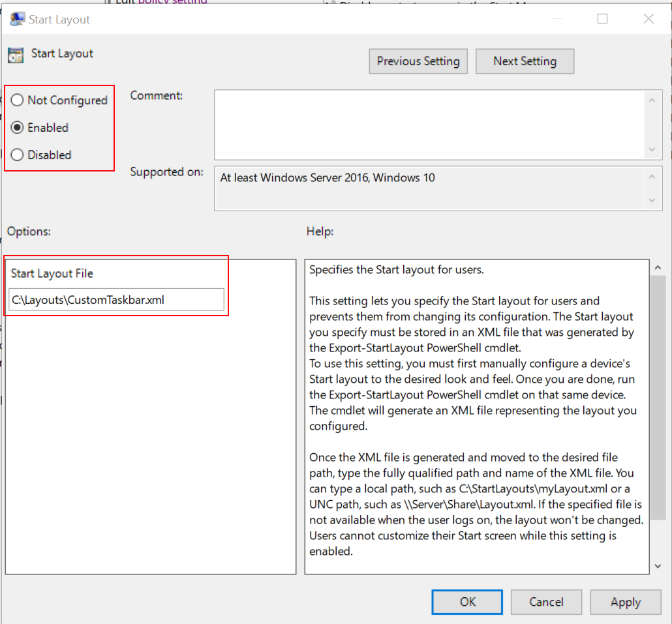The height and width of the screenshot is (624, 672).
Task: Click the Start Layout title bar icon
Action: point(17,19)
